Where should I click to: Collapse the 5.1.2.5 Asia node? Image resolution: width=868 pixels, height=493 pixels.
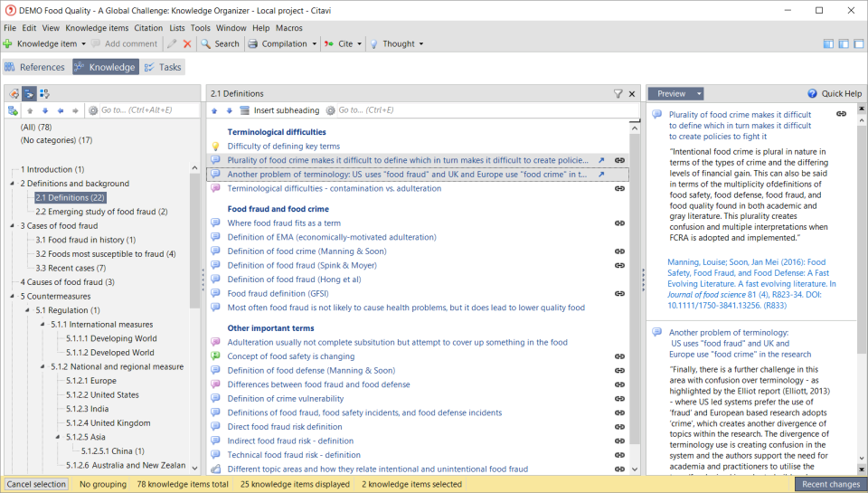point(58,437)
